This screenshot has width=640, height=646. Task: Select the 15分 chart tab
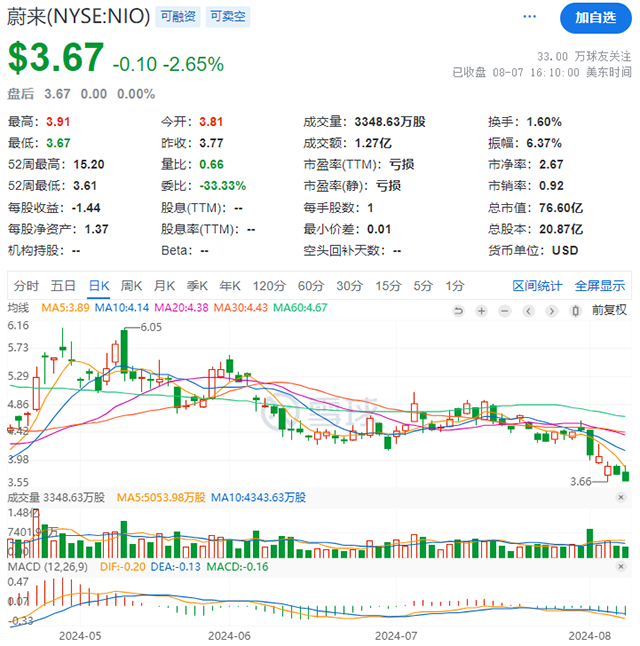388,286
